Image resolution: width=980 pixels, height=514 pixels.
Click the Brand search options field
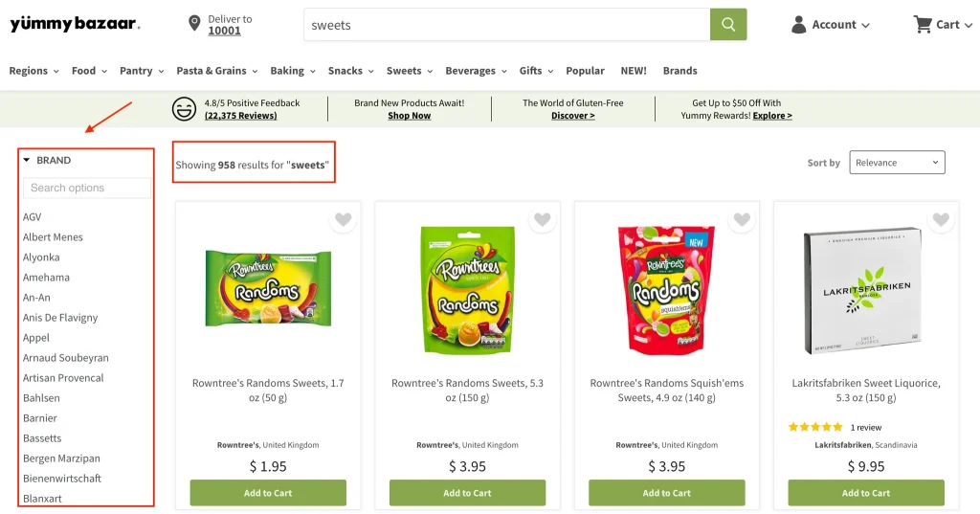click(87, 188)
